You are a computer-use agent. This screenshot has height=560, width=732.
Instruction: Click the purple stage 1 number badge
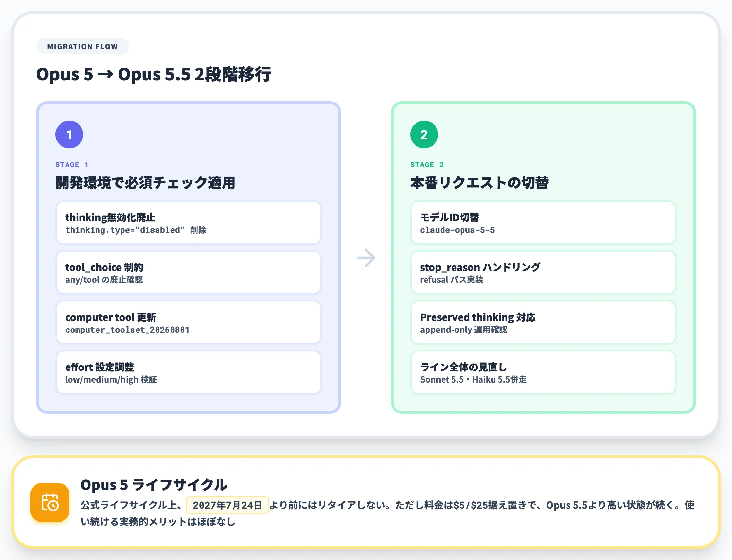pos(69,134)
